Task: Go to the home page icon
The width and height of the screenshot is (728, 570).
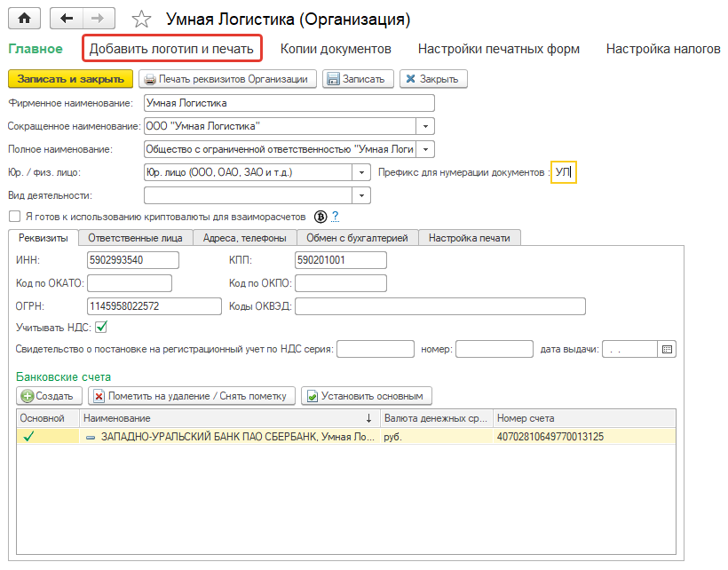Action: pyautogui.click(x=24, y=19)
